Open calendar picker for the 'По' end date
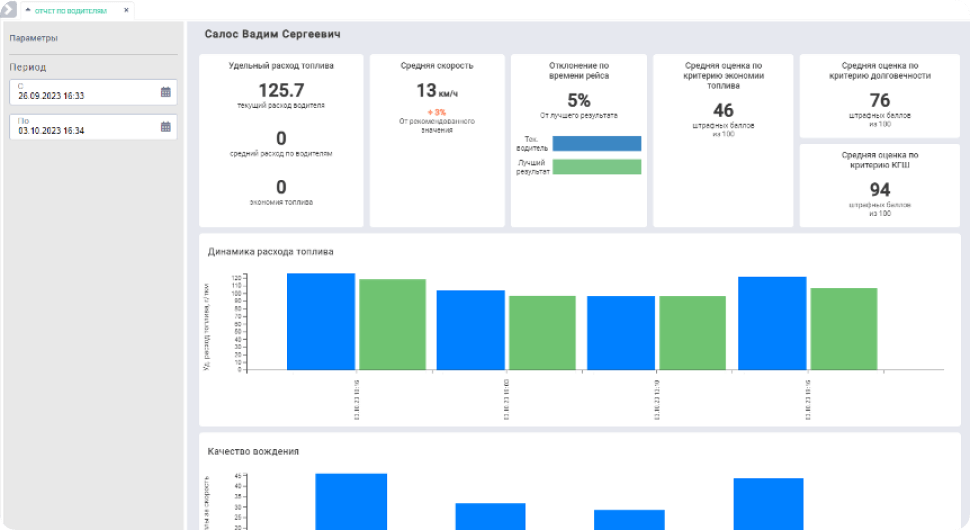 pyautogui.click(x=166, y=127)
